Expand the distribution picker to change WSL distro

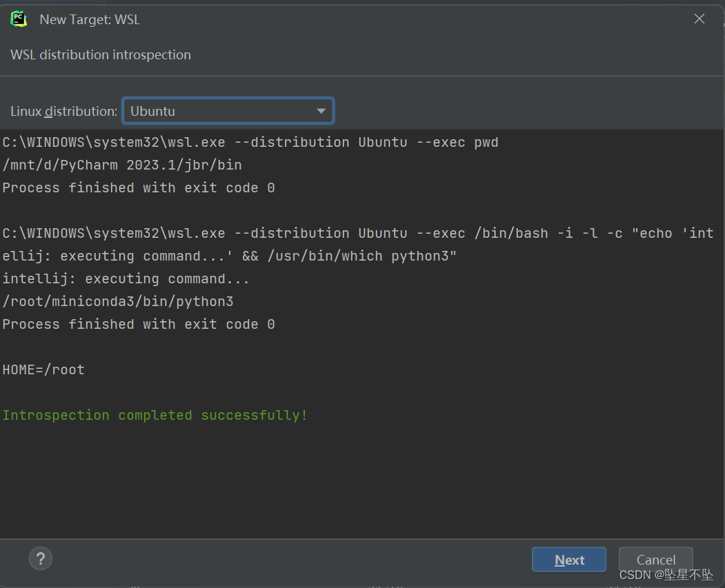(x=321, y=110)
